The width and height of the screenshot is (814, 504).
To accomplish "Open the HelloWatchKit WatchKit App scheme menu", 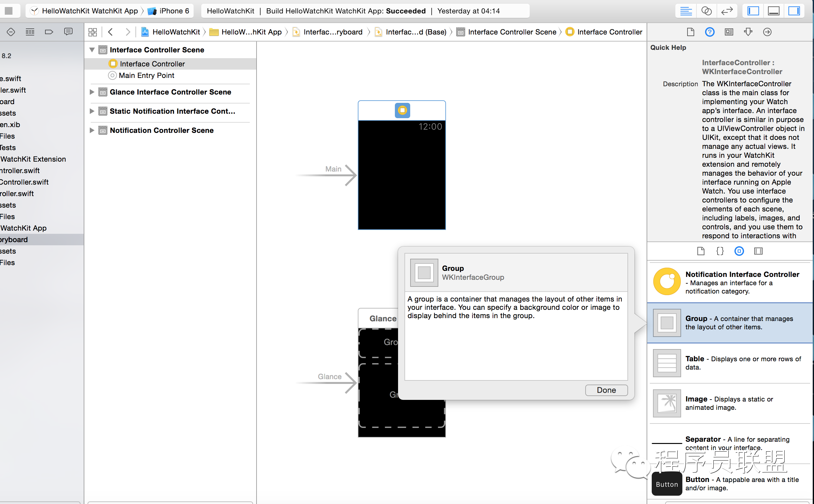I will 84,11.
